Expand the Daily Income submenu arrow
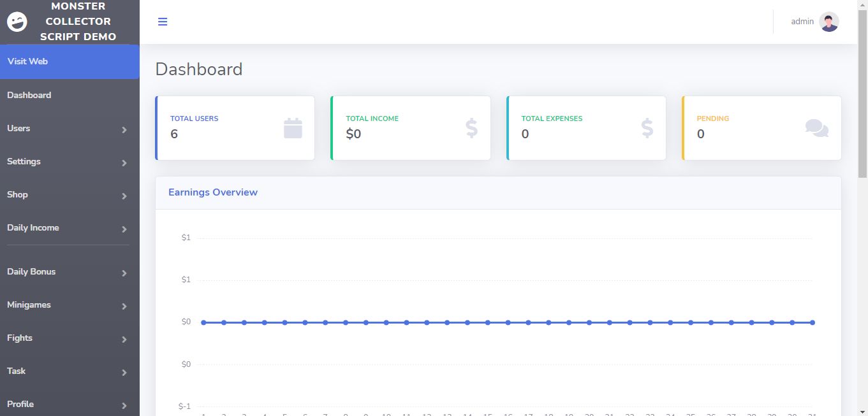Viewport: 868px width, 416px height. [124, 229]
